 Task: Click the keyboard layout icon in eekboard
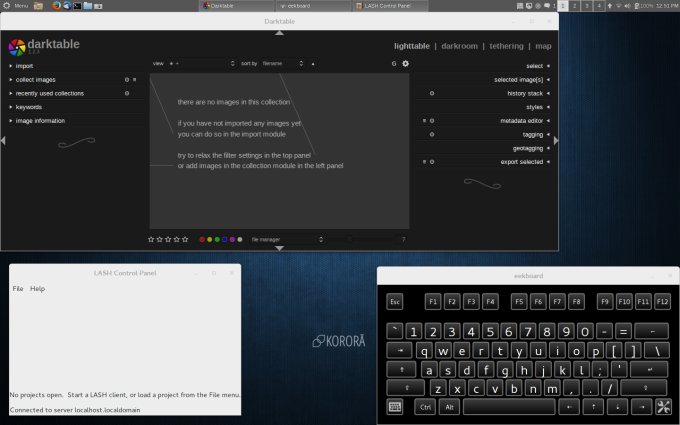coord(396,406)
